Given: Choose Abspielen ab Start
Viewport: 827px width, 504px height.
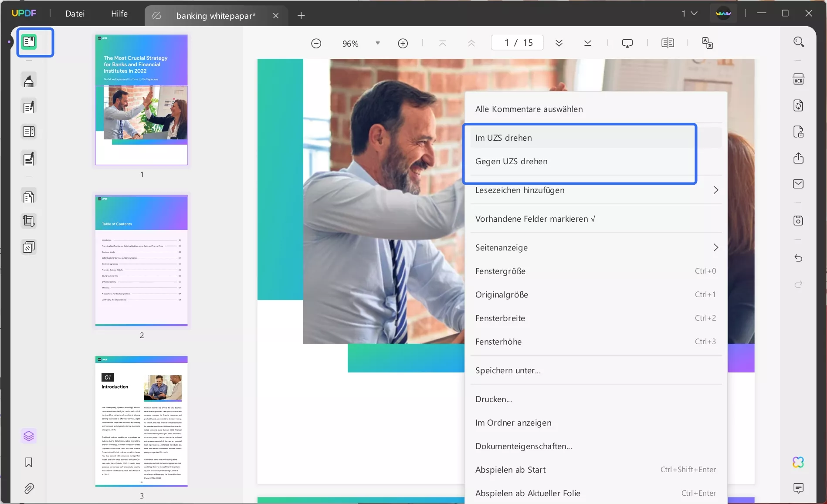Looking at the screenshot, I should coord(596,470).
